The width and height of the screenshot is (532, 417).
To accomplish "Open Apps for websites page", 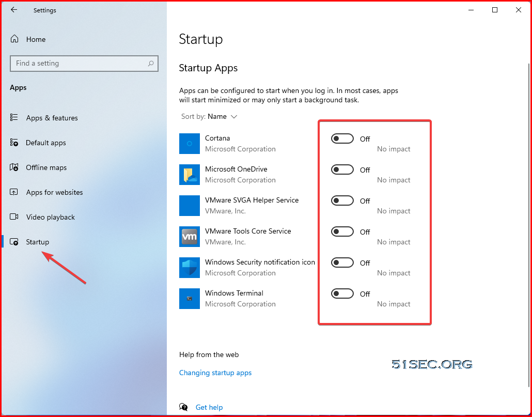I will pyautogui.click(x=54, y=192).
